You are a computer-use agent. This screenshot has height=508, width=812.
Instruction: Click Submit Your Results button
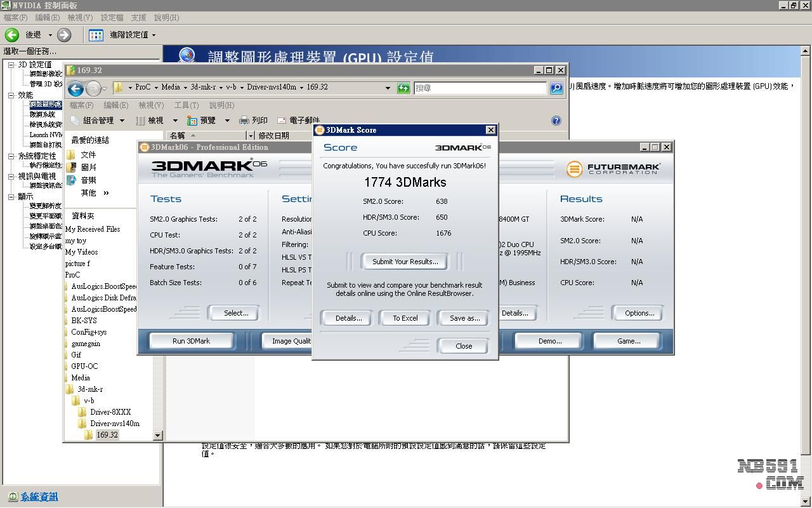(x=405, y=262)
